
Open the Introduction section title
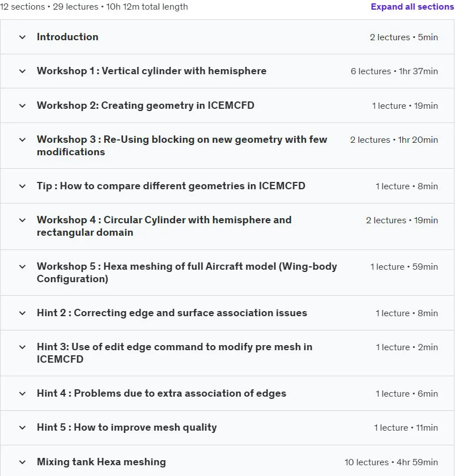pyautogui.click(x=67, y=37)
